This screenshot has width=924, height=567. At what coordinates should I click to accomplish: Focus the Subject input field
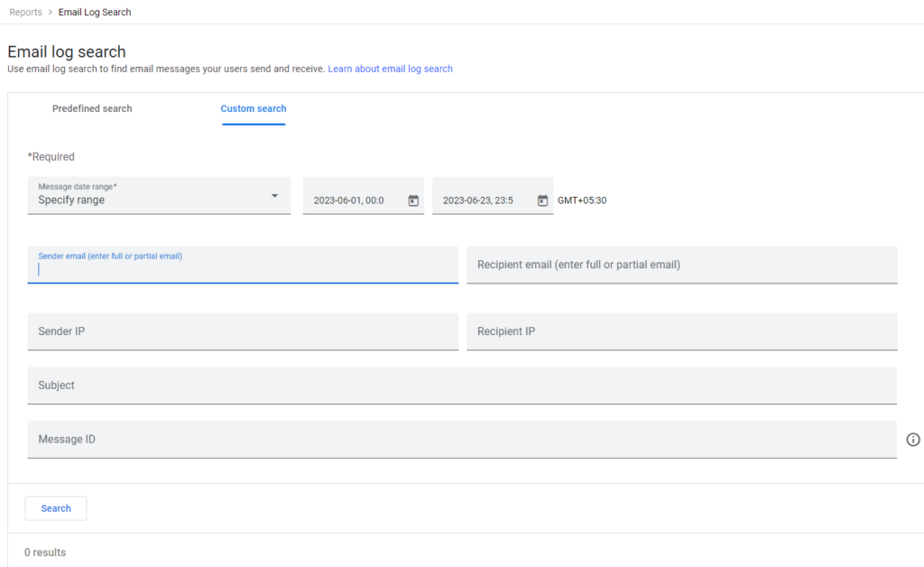click(462, 386)
